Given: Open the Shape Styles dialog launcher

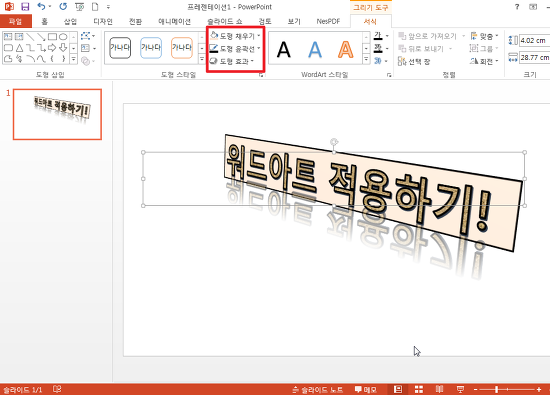Looking at the screenshot, I should coord(261,75).
